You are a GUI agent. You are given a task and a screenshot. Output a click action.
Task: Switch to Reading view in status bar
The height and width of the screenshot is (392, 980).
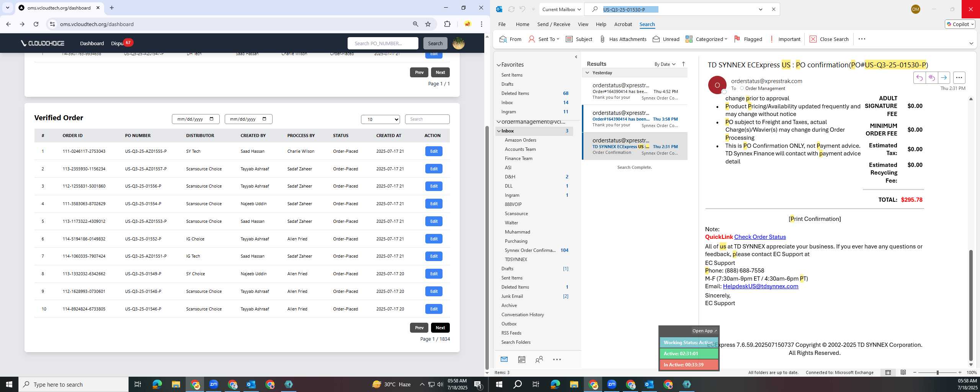pos(903,372)
